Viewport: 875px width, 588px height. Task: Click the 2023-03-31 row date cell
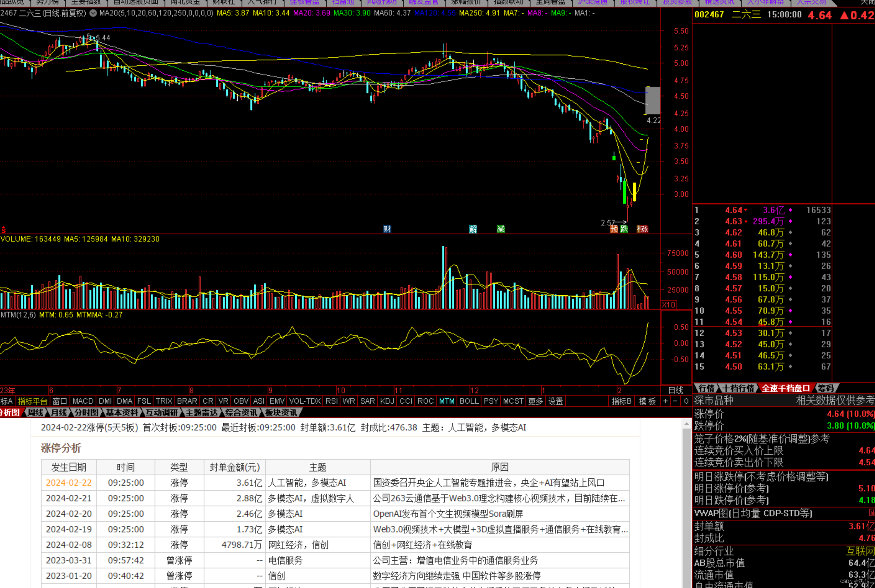(68, 560)
